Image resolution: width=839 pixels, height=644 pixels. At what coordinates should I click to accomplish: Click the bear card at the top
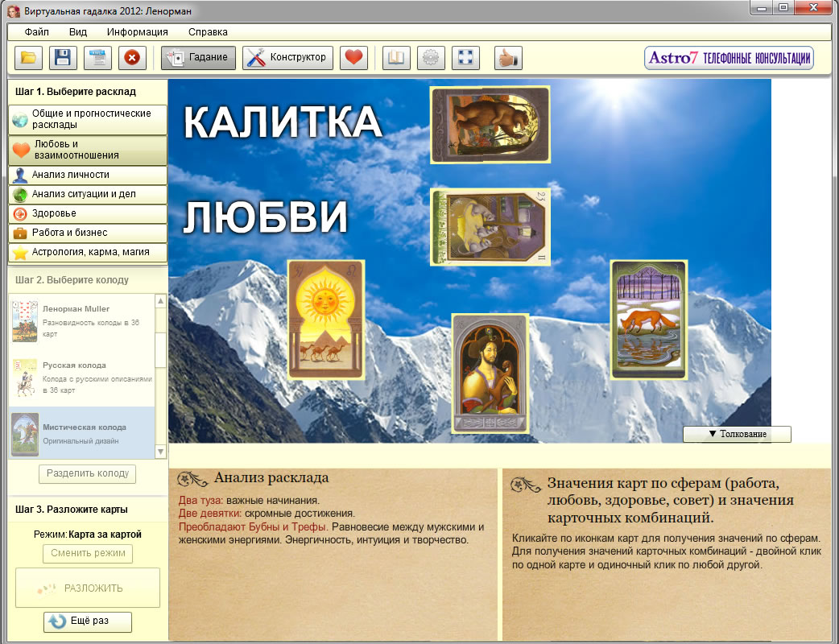490,125
